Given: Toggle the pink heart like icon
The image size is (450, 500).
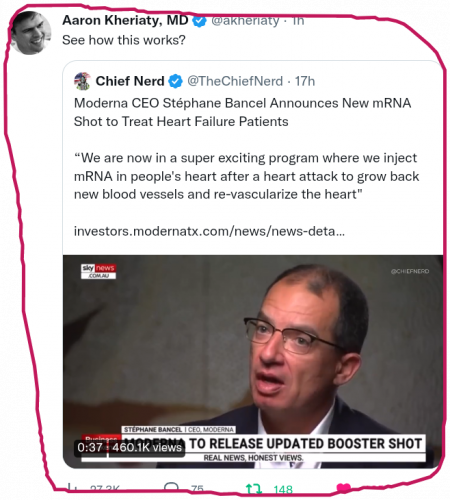Looking at the screenshot, I should tap(344, 488).
